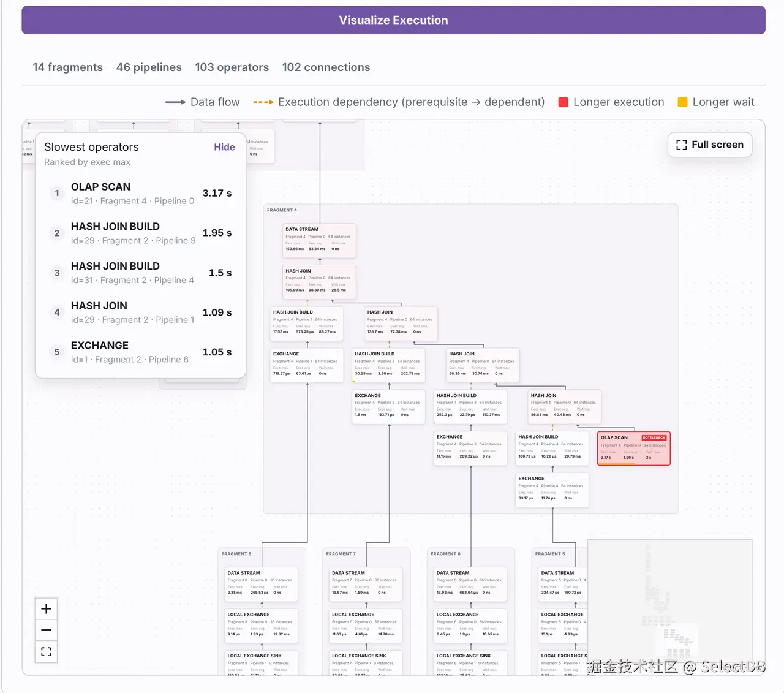Click LOCAL EXCHANGE SINK node in Fragment 8
Image resolution: width=784 pixels, height=693 pixels.
tap(262, 663)
